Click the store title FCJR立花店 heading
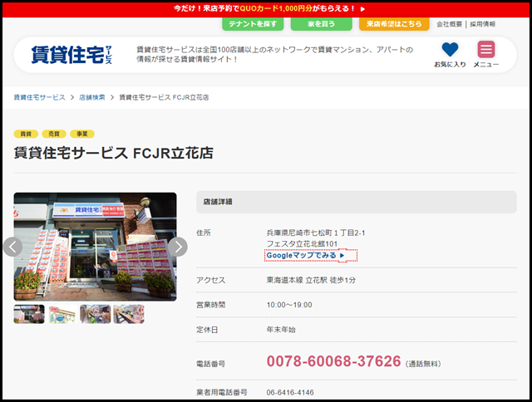532x402 pixels. 114,153
